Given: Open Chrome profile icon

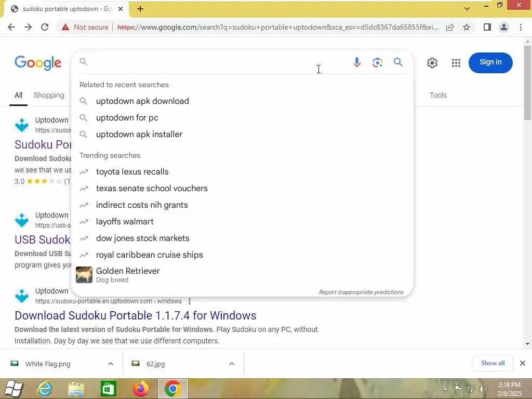Looking at the screenshot, I should point(504,27).
